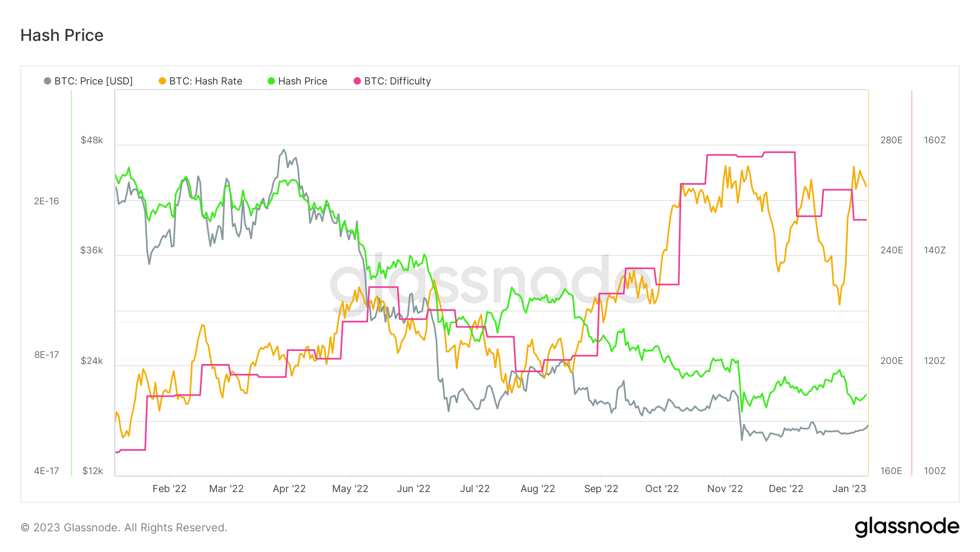This screenshot has height=552, width=980.
Task: Toggle the BTC: Hash Rate series label
Action: [205, 81]
